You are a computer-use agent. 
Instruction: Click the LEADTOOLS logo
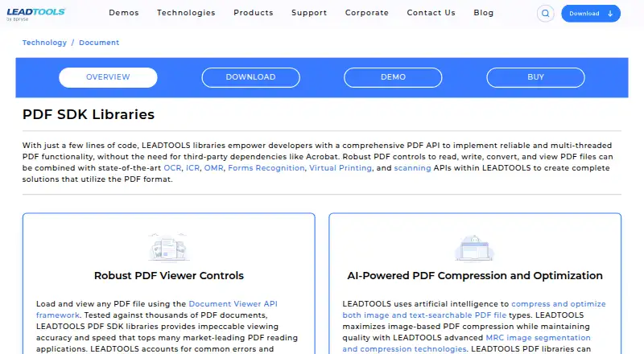(35, 14)
